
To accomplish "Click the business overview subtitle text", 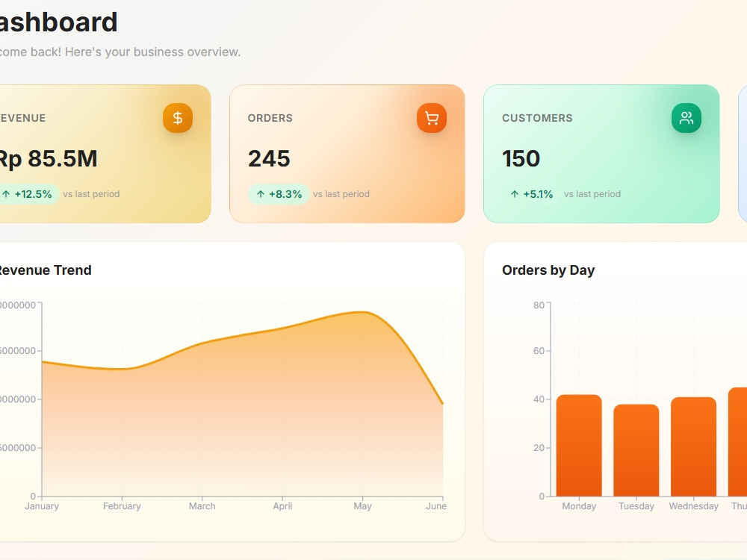I will coord(120,52).
